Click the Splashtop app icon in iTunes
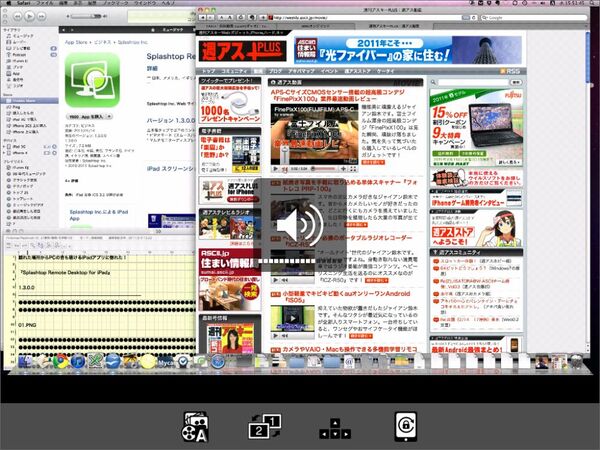This screenshot has height=450, width=600. pos(92,80)
